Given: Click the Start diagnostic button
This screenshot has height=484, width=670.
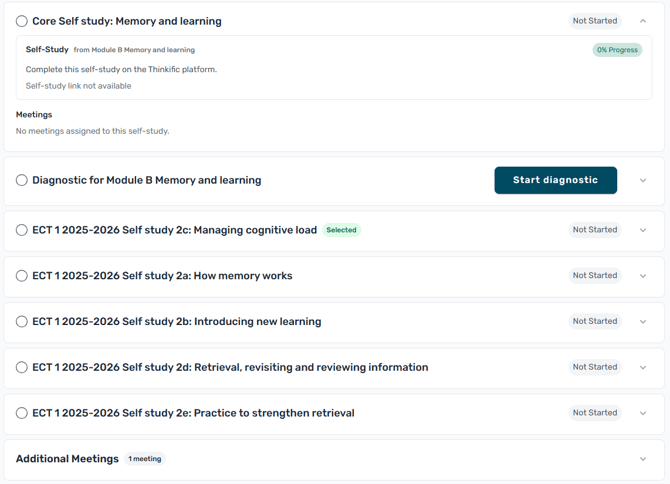Looking at the screenshot, I should pos(555,180).
